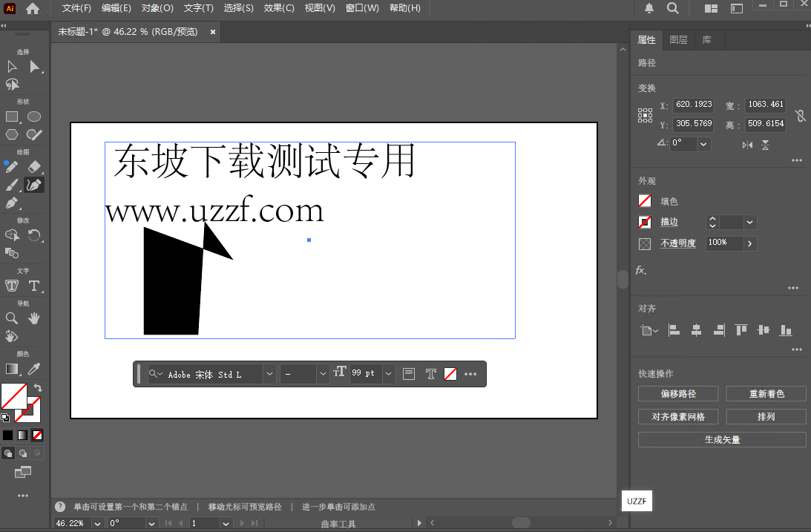Toggle the constrain proportions link in 变换
Image resolution: width=811 pixels, height=532 pixels.
coord(800,116)
